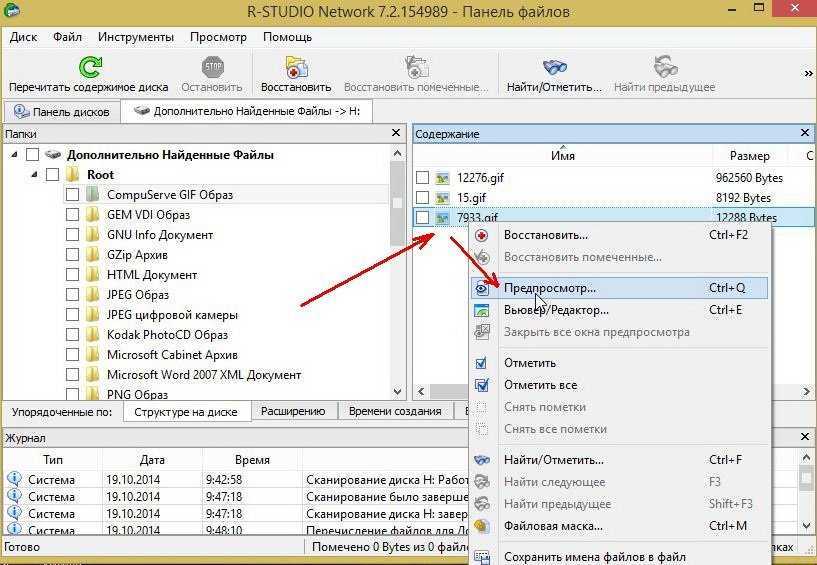The height and width of the screenshot is (565, 817).
Task: Open the Файл menu
Action: 67,37
